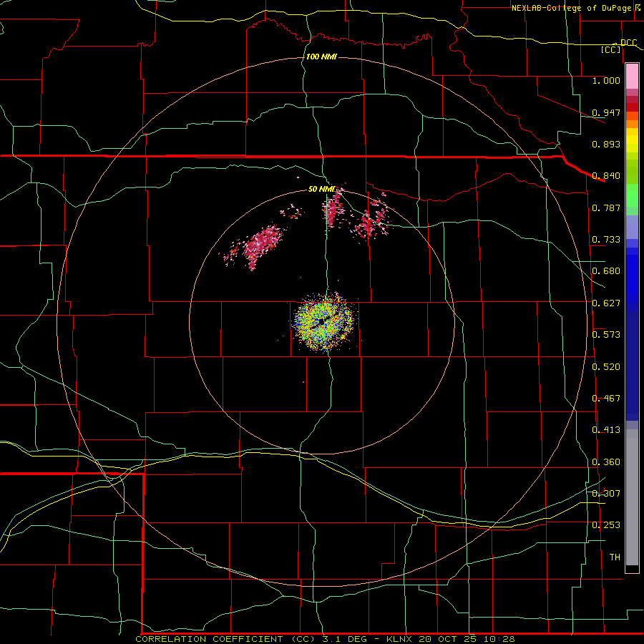Select the 0.413 legend value
Screen dimensions: 644x644
pyautogui.click(x=606, y=430)
